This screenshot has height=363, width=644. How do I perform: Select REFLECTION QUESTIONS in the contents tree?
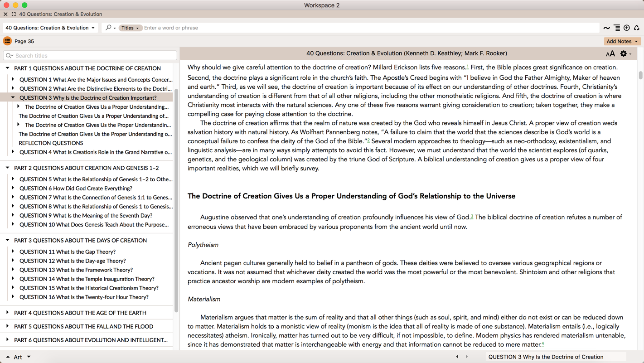point(51,143)
